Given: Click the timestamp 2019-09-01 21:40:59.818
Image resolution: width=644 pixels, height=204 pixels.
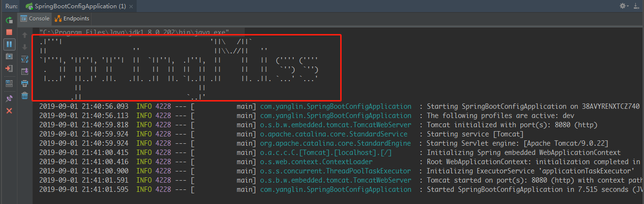Looking at the screenshot, I should (84, 125).
